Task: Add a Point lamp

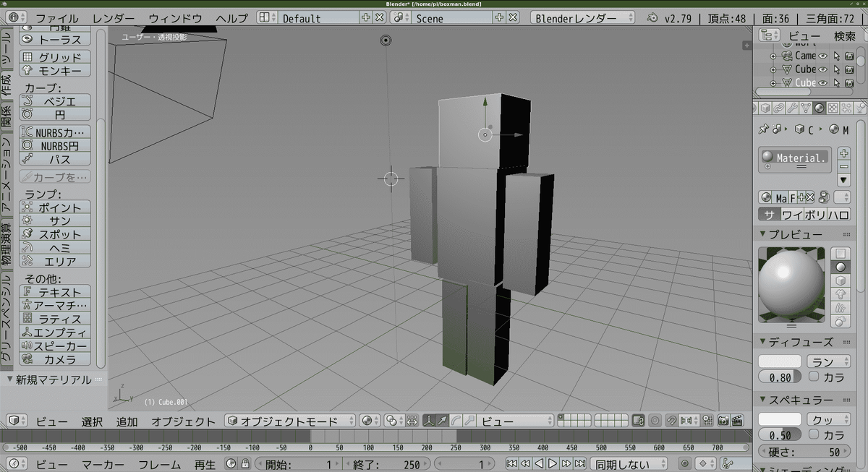Action: point(54,207)
